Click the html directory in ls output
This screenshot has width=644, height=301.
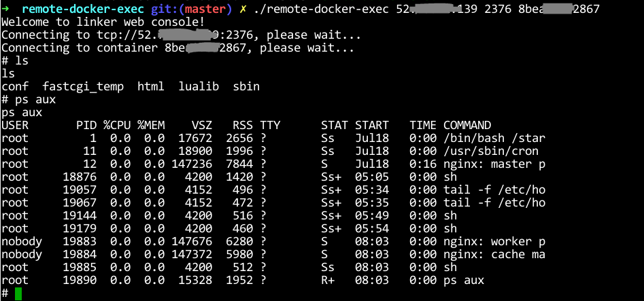point(151,87)
